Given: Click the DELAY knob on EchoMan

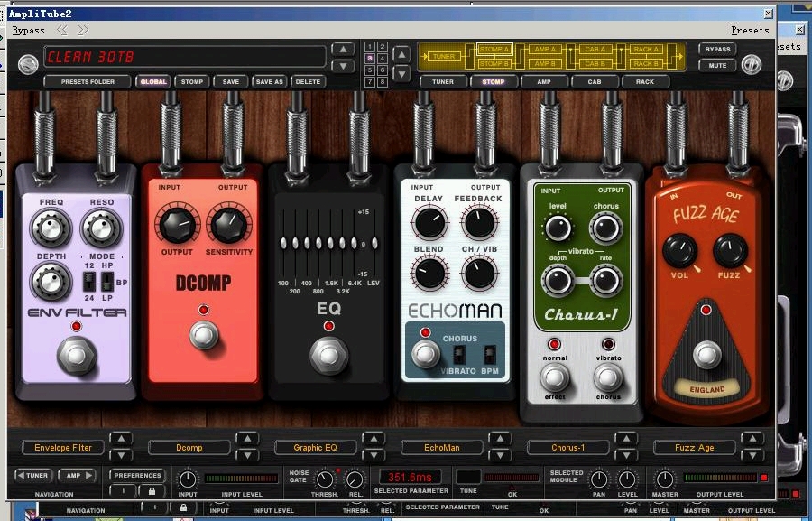Looking at the screenshot, I should click(429, 222).
